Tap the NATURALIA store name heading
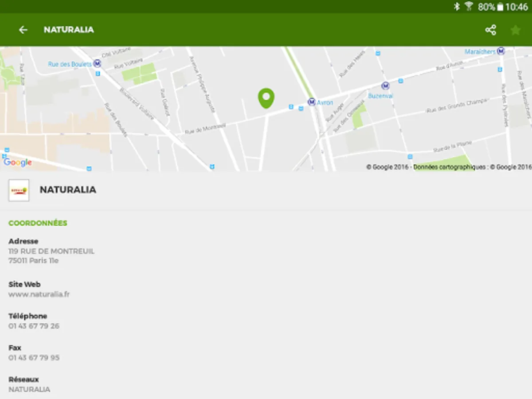The width and height of the screenshot is (532, 399). click(68, 190)
